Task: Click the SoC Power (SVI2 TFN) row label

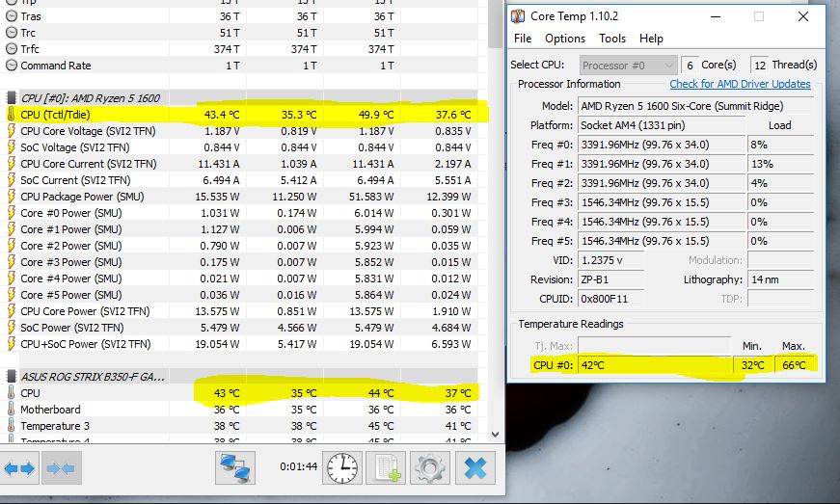Action: coord(71,328)
